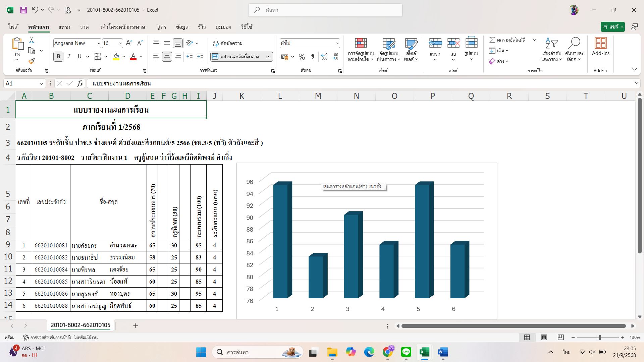Open the number format dropdown
644x362 pixels.
click(x=337, y=43)
